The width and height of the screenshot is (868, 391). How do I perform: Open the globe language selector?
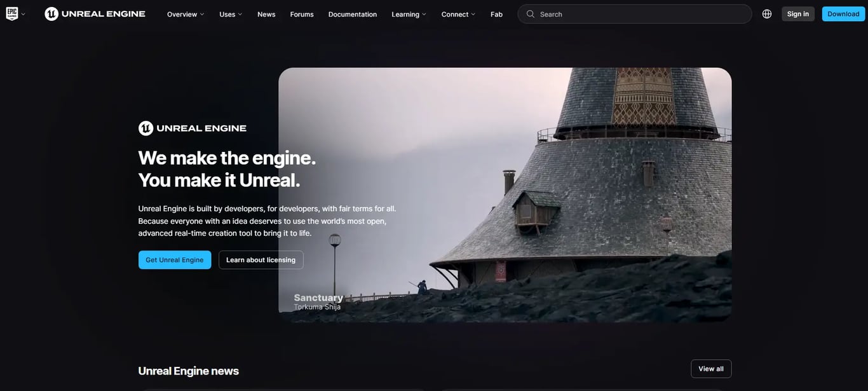click(x=767, y=14)
